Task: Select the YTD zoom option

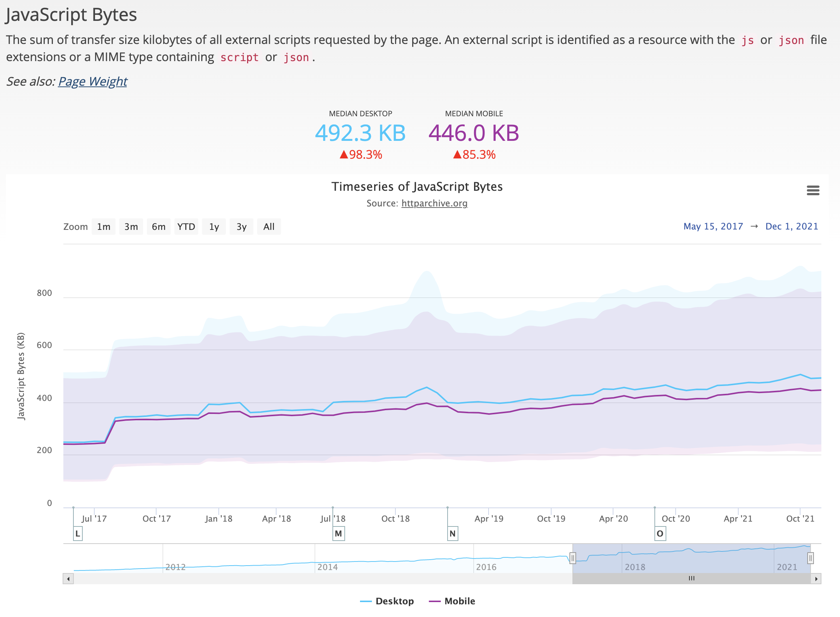Action: pyautogui.click(x=186, y=227)
